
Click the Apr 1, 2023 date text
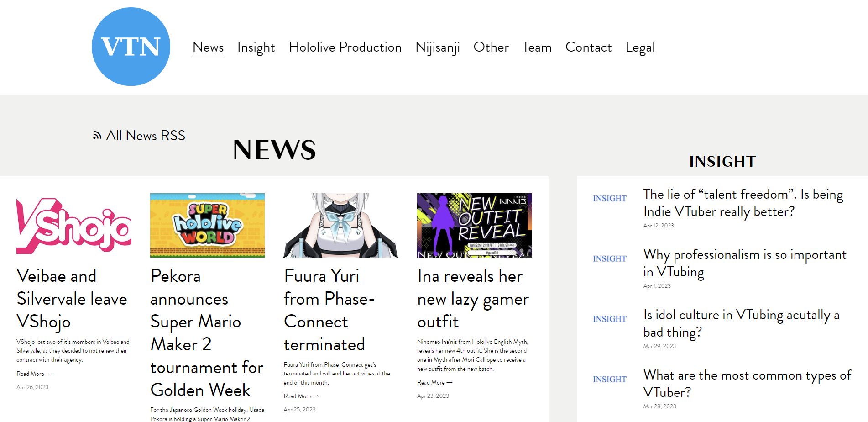(x=657, y=286)
